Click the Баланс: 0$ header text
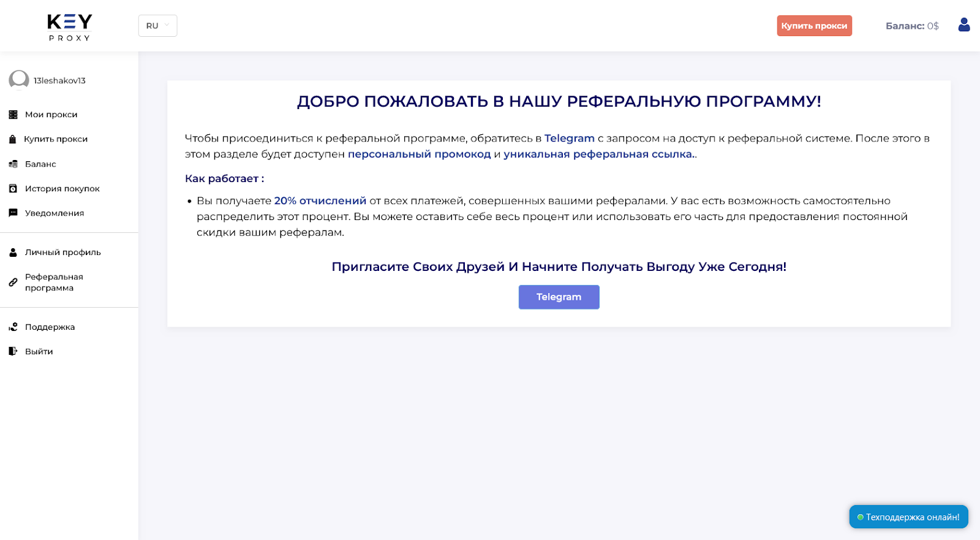This screenshot has height=540, width=980. (912, 26)
